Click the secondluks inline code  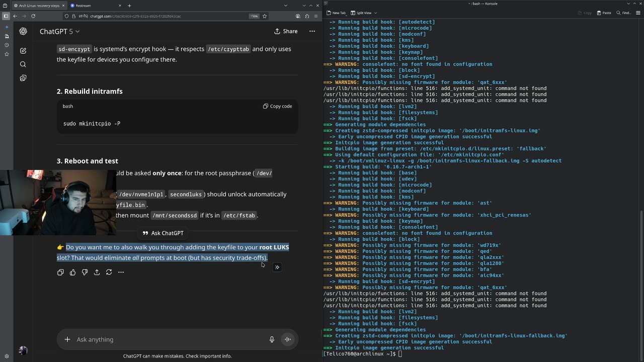186,195
